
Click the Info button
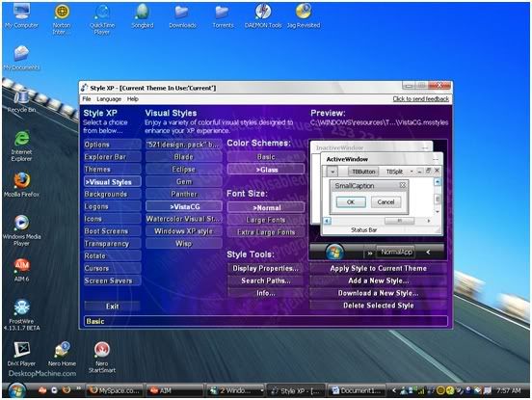point(266,293)
